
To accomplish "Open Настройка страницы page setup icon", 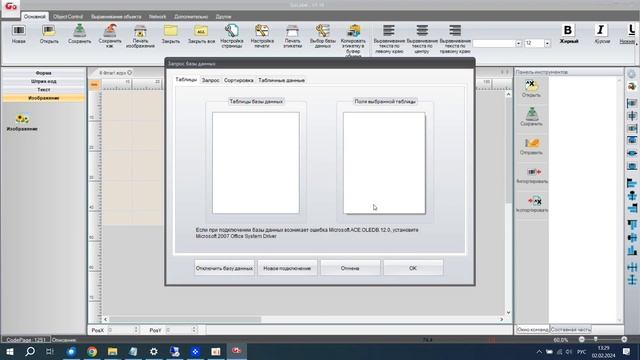I will [231, 31].
